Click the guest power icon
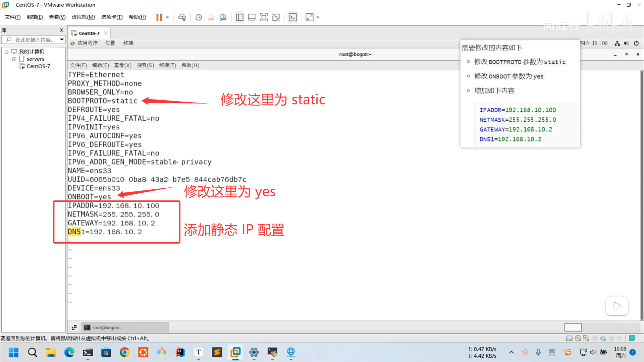The height and width of the screenshot is (362, 644). point(636,43)
